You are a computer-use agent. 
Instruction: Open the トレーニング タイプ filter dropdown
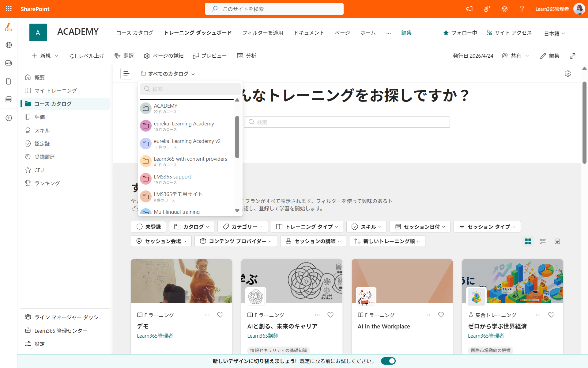click(307, 227)
